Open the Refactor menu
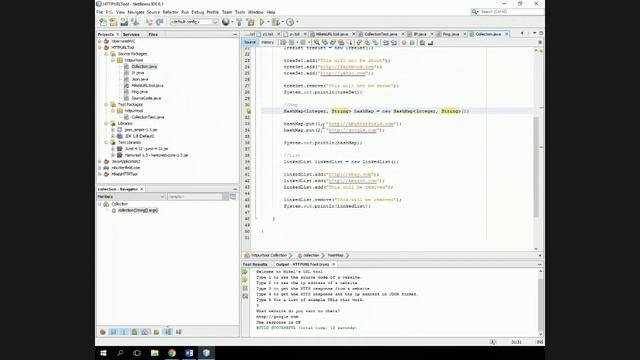 pyautogui.click(x=170, y=12)
